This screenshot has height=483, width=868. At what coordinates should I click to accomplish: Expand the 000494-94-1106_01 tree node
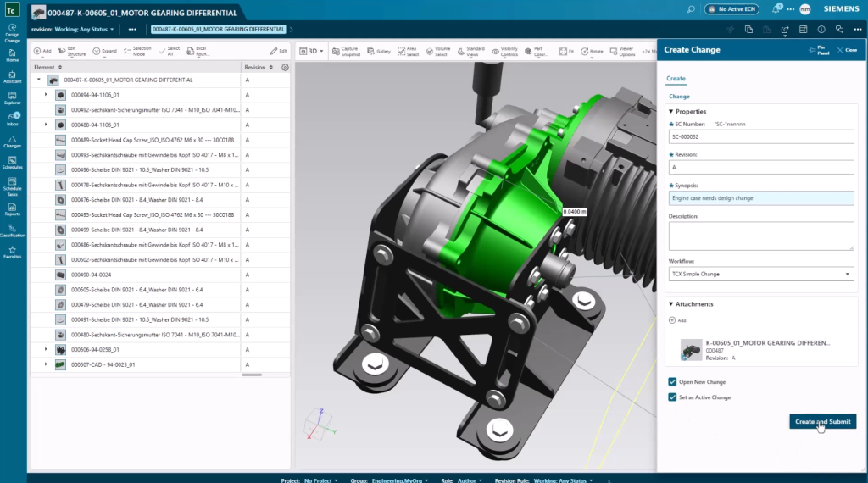[x=46, y=95]
